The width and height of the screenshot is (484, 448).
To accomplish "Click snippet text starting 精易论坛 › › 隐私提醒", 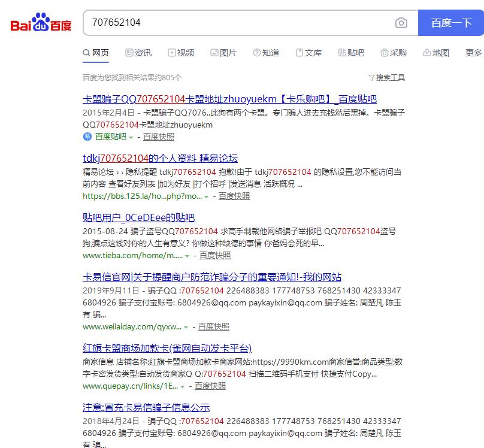I will [242, 178].
